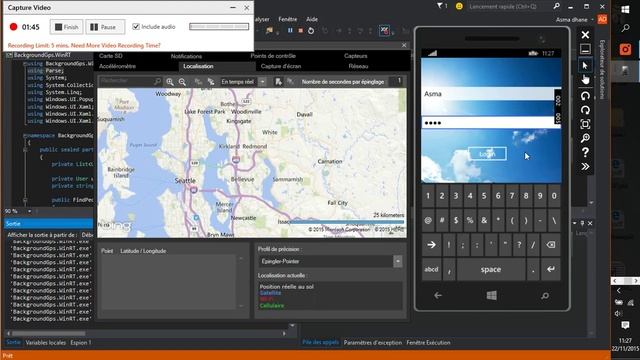640x360 pixels.
Task: Open the Points de contrôle tab
Action: pyautogui.click(x=273, y=56)
